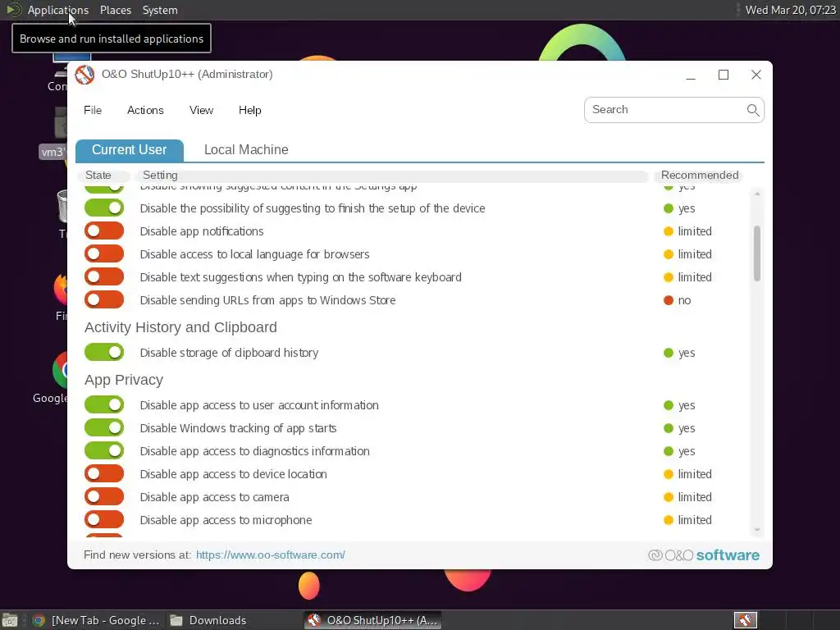The height and width of the screenshot is (630, 840).
Task: Toggle Disable sending URLs to Windows Store
Action: click(x=104, y=300)
